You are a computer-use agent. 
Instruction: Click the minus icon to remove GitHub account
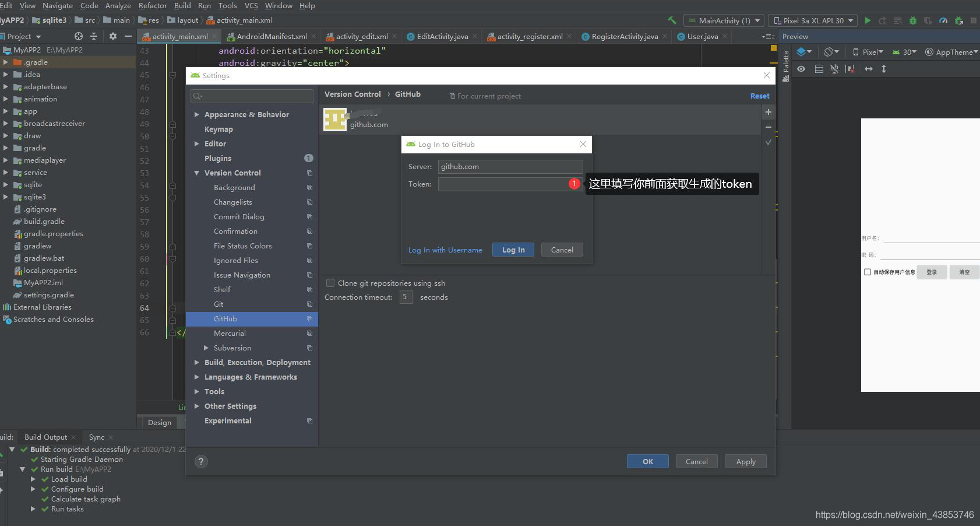tap(769, 127)
